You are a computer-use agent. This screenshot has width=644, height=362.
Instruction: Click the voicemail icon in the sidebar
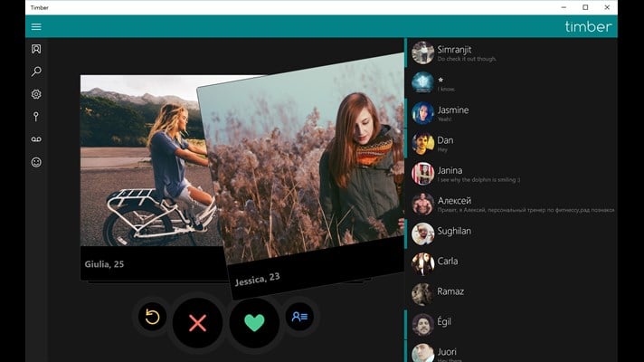(x=36, y=139)
